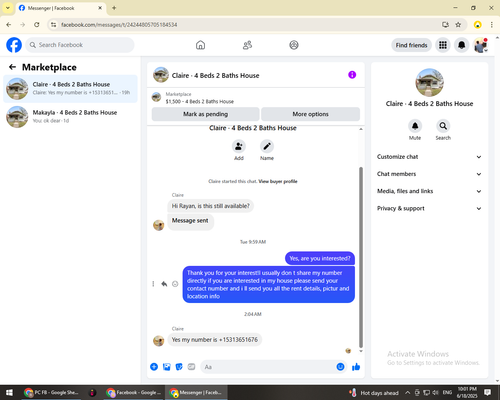This screenshot has width=500, height=400.
Task: Open Windows Start menu
Action: (9, 393)
